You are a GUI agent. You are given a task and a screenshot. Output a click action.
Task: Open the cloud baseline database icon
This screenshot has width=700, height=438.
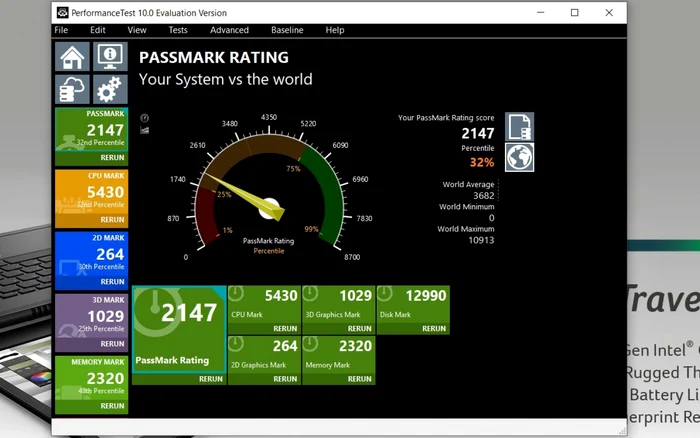[72, 89]
